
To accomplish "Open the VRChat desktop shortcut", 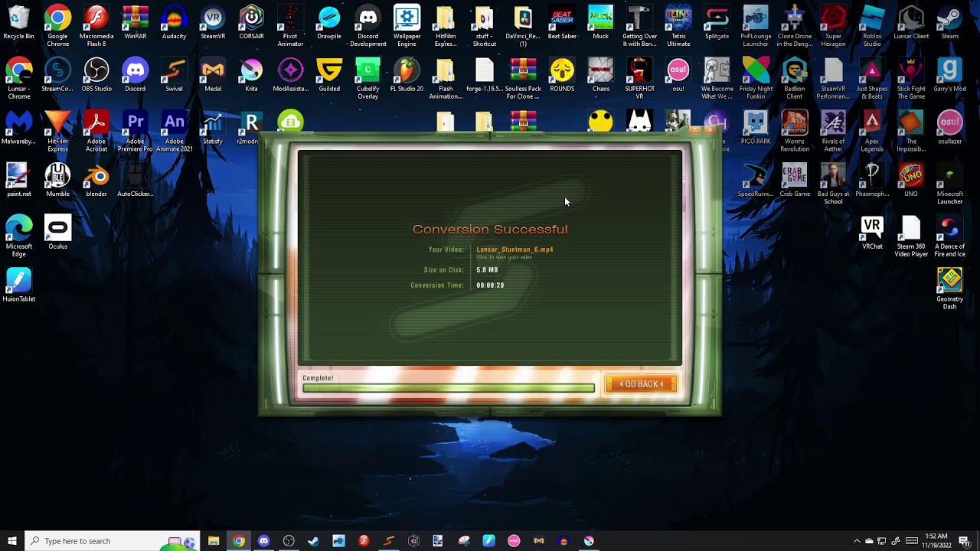I will coord(872,233).
